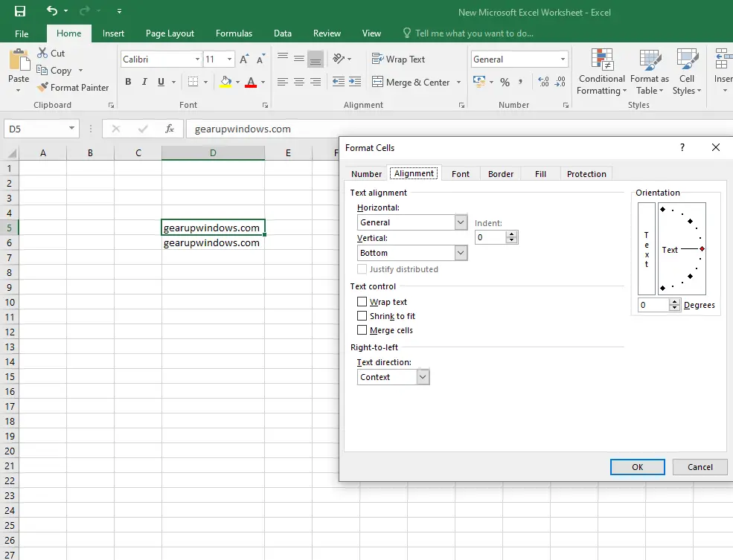Activate the Format Painter brush
This screenshot has height=560, width=733.
[42, 87]
